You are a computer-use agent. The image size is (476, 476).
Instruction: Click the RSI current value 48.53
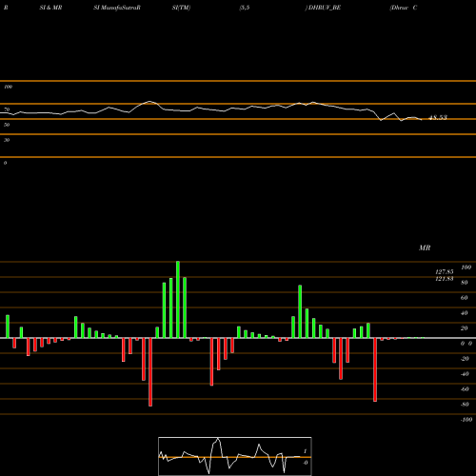tap(438, 117)
